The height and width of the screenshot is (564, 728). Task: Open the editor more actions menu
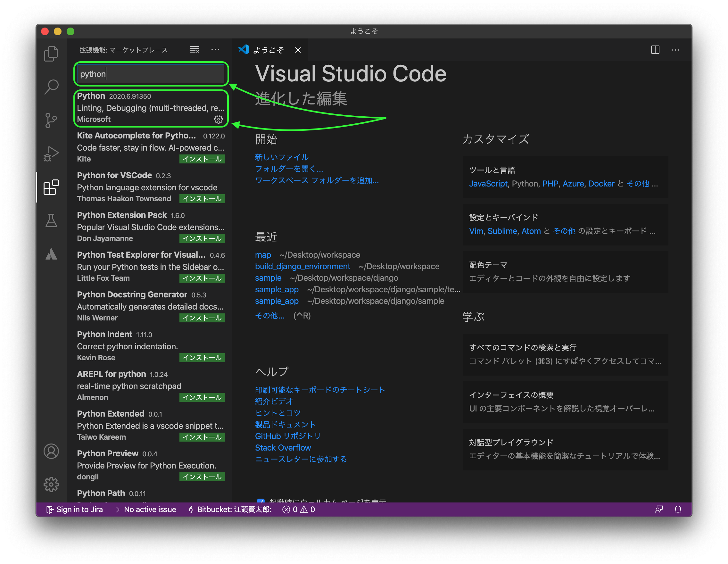[675, 50]
